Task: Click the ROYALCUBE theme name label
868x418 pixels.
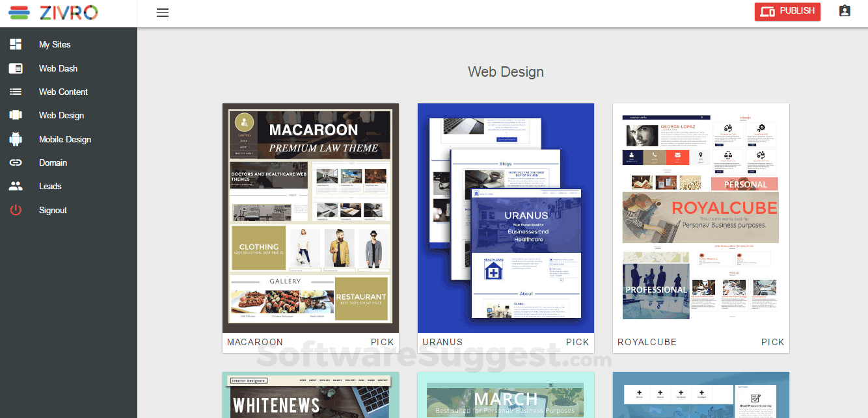Action: (647, 342)
